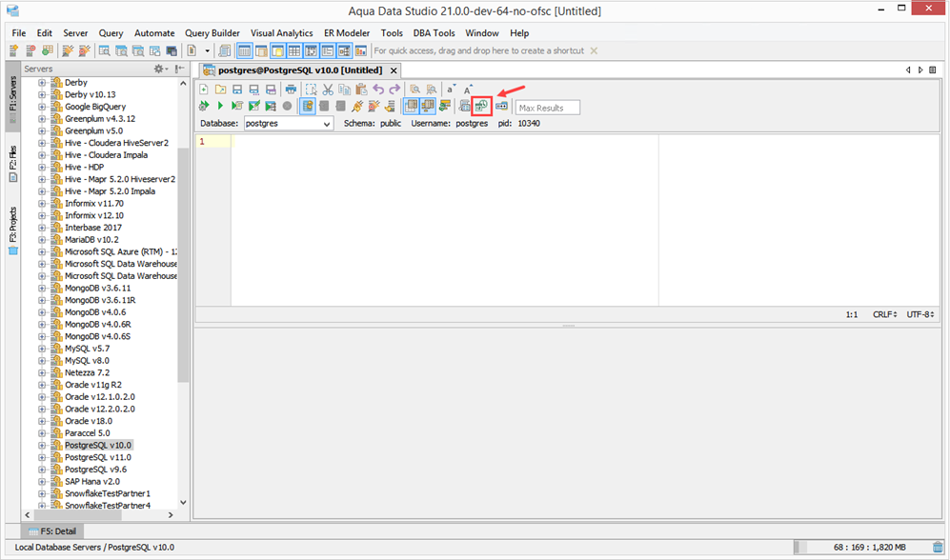This screenshot has height=560, width=950.
Task: Expand the MySQL v8.0 tree node
Action: coord(42,361)
